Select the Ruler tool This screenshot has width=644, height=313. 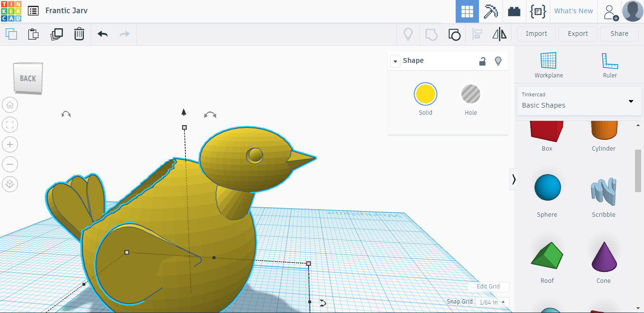610,65
